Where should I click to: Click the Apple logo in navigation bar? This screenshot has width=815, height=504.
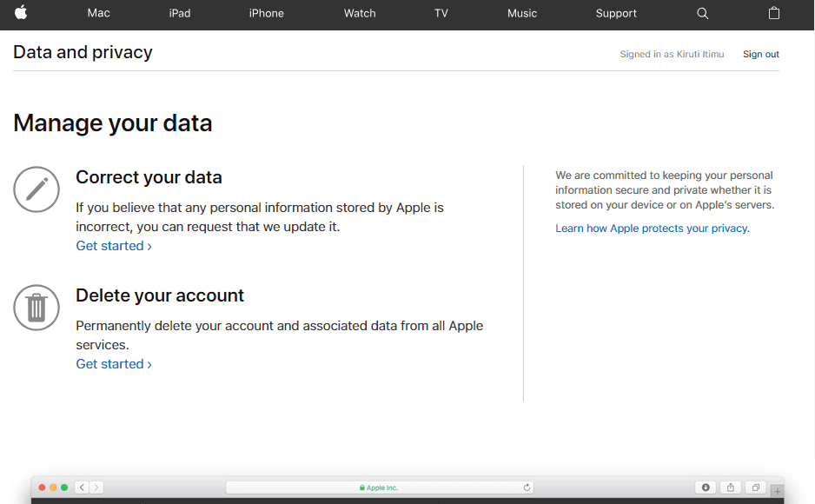[21, 12]
